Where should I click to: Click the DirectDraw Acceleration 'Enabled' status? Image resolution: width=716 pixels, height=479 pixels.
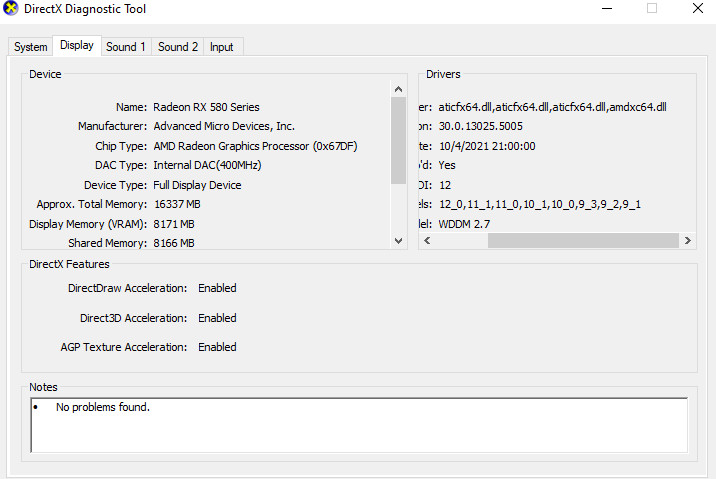[217, 288]
